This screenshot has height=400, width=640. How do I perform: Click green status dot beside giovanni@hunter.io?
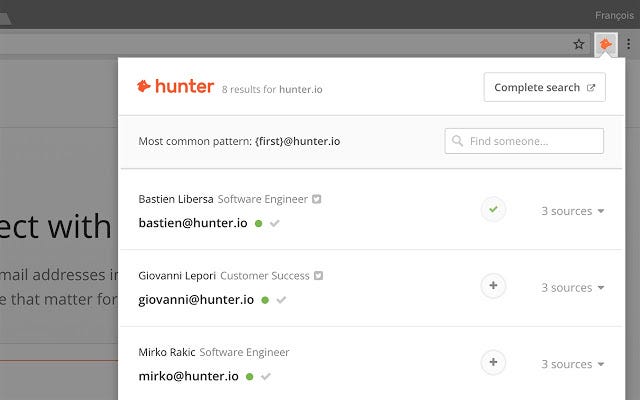tap(265, 300)
